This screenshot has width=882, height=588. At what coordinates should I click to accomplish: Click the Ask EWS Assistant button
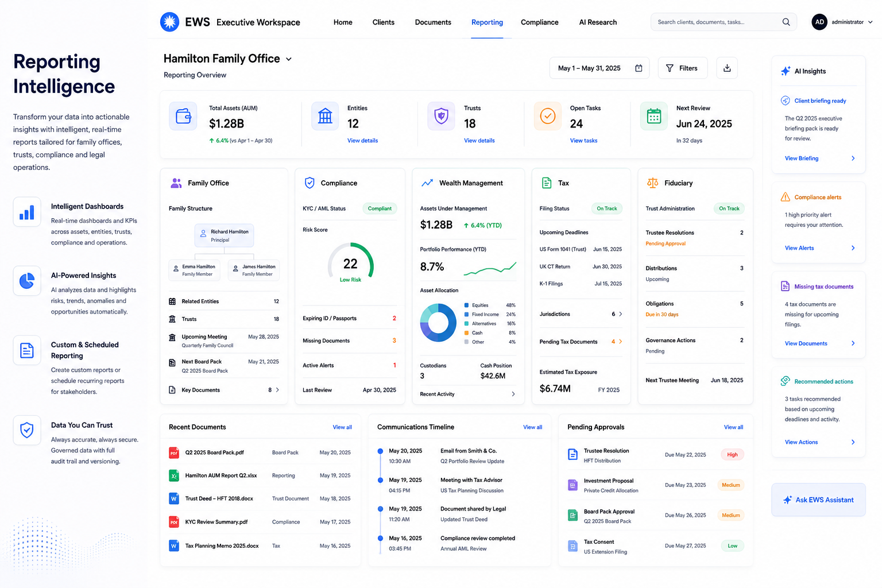[x=819, y=500]
